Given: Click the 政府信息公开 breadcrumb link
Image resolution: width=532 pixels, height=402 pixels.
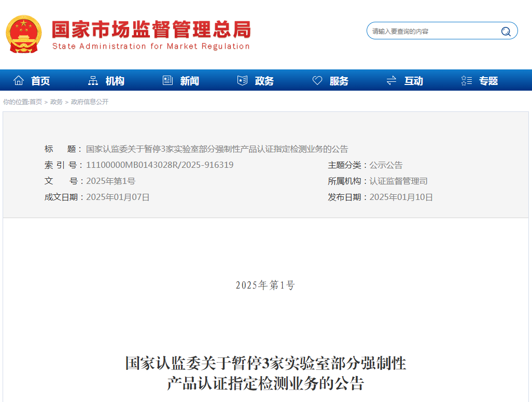Looking at the screenshot, I should coord(90,102).
